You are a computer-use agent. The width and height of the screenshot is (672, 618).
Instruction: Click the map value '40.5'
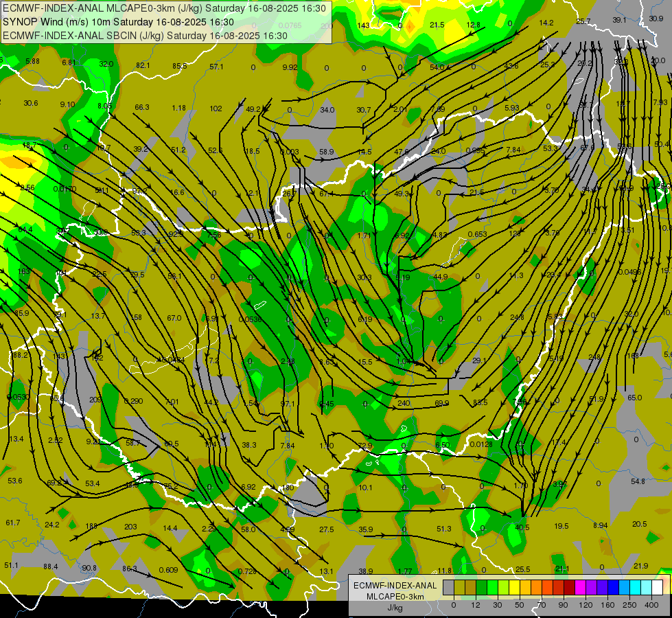pyautogui.click(x=522, y=527)
